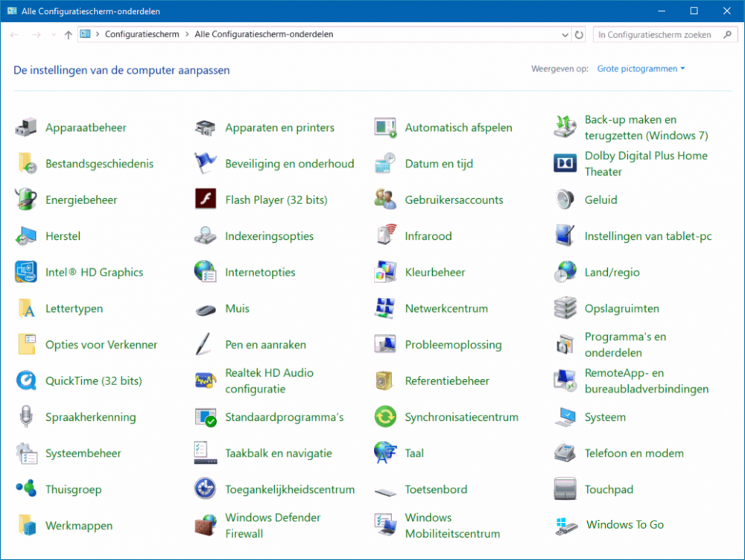Open the Windows Defender Firewall icon

(x=206, y=525)
